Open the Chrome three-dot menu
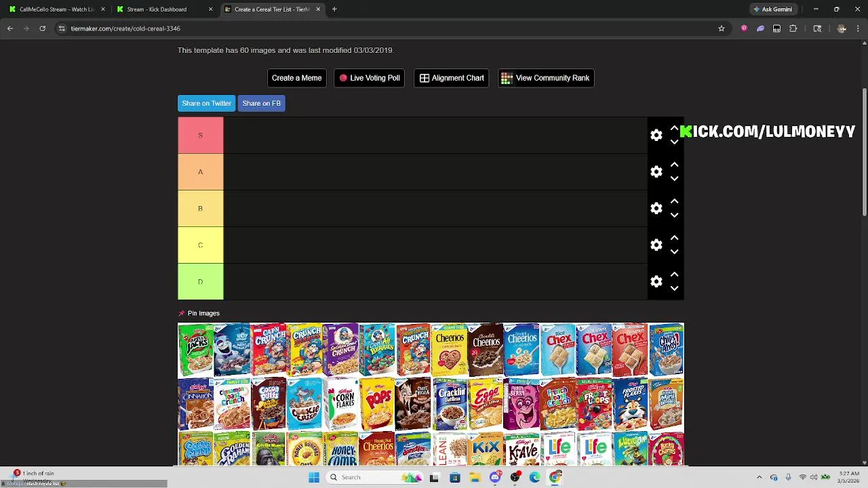 pyautogui.click(x=858, y=28)
